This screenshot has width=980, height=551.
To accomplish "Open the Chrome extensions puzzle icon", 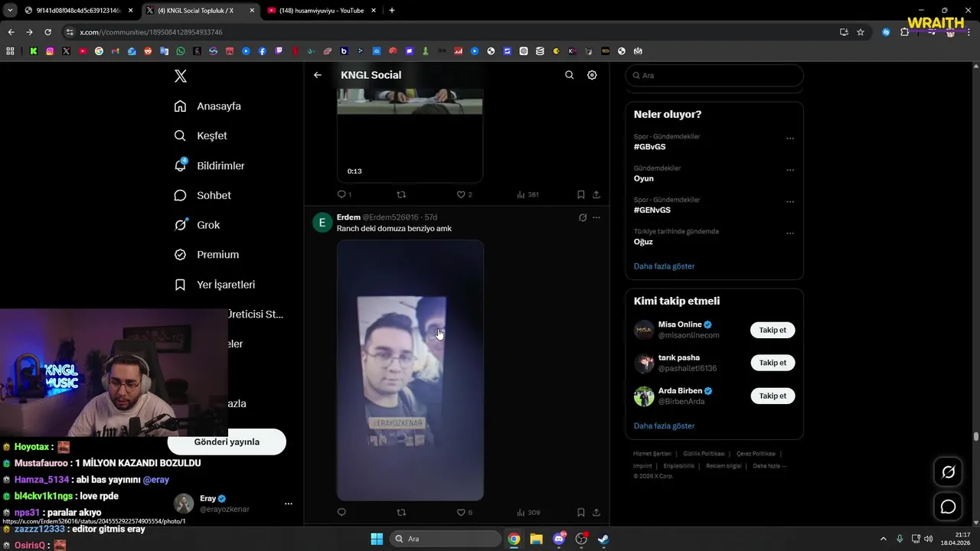I will pos(904,32).
